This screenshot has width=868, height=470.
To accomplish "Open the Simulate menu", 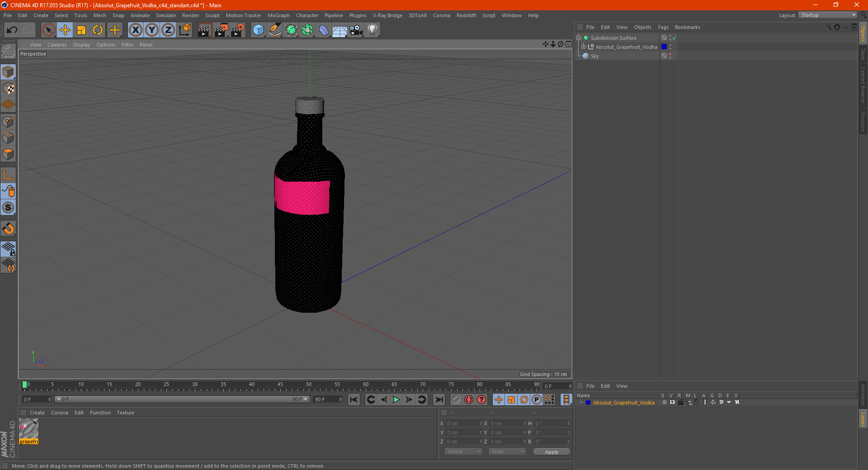I will coord(166,15).
